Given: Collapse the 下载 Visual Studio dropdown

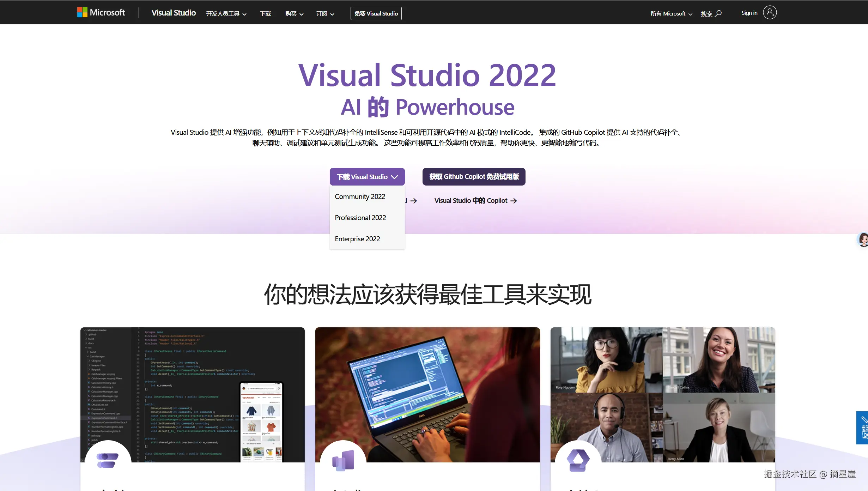Looking at the screenshot, I should click(367, 177).
